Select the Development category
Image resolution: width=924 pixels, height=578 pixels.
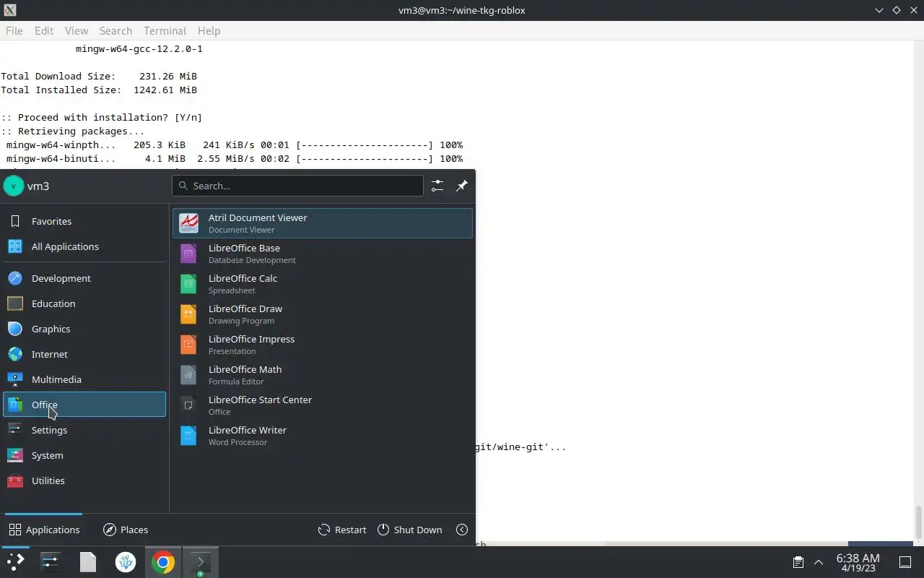click(84, 278)
